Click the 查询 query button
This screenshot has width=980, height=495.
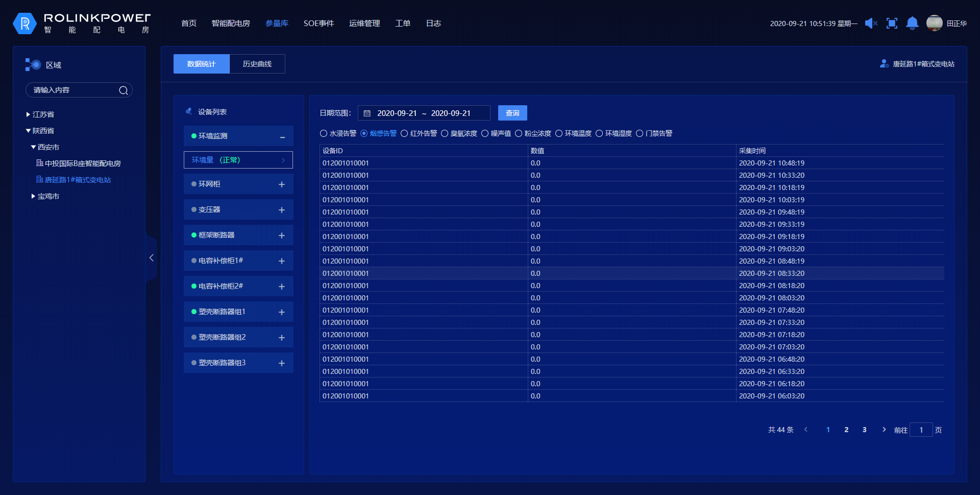(512, 113)
